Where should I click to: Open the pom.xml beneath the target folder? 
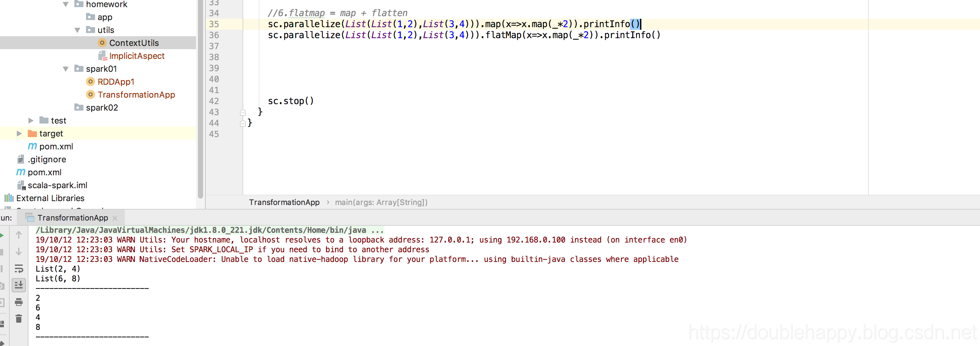click(56, 146)
